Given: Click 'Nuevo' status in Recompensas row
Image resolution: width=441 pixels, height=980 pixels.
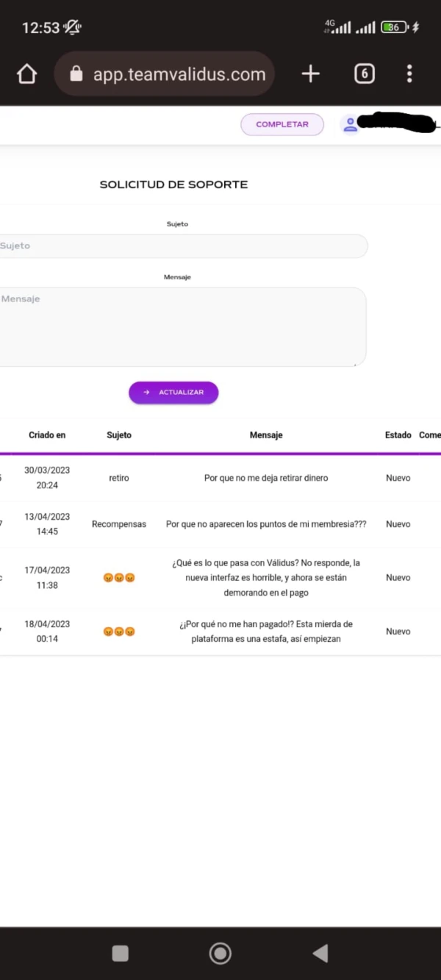Looking at the screenshot, I should coord(398,524).
